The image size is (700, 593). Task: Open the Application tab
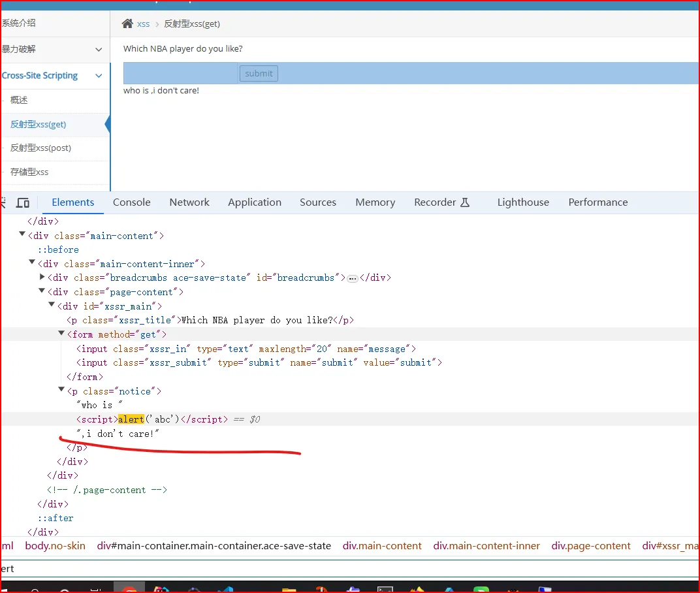[x=255, y=202]
